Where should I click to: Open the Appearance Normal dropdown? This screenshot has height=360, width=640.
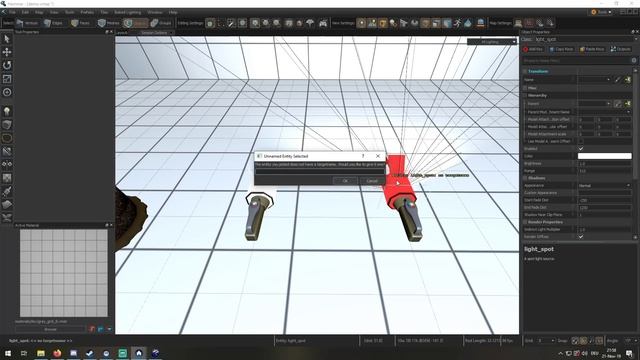click(604, 185)
